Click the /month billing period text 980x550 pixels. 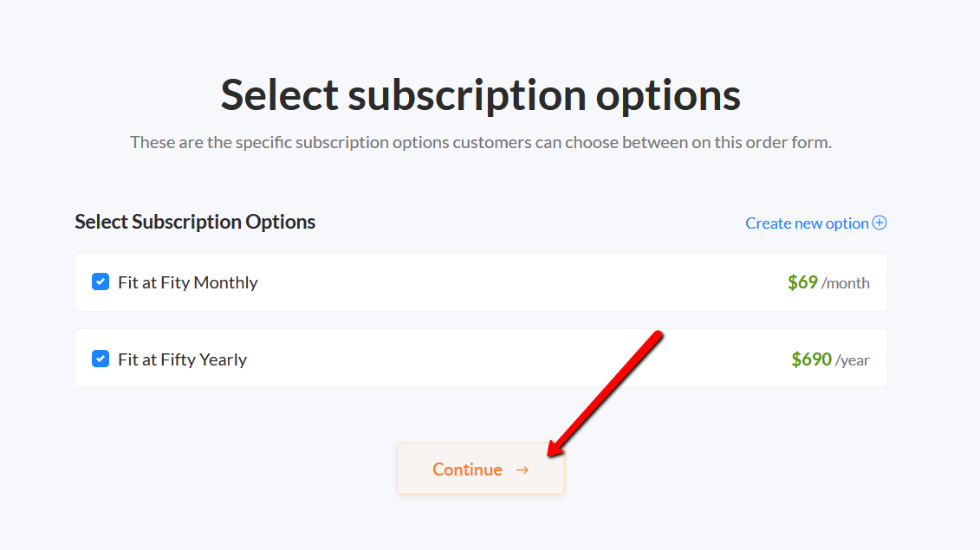point(845,283)
